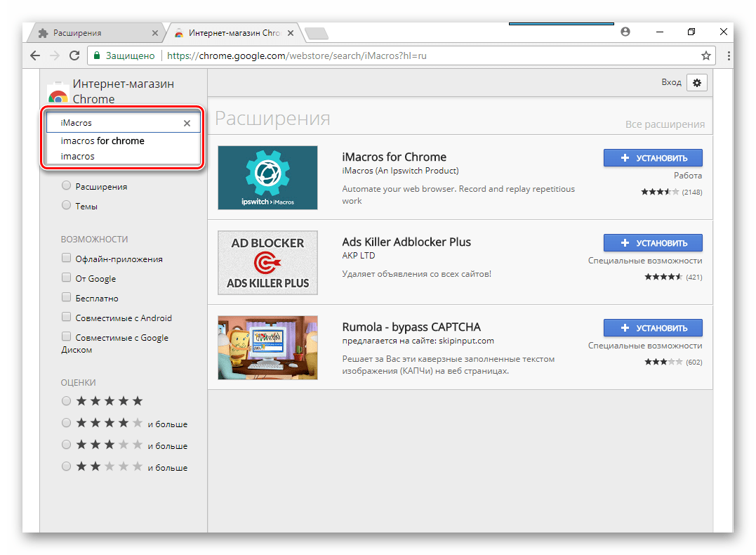Select two stars и больше rating
The image size is (756, 555).
67,466
